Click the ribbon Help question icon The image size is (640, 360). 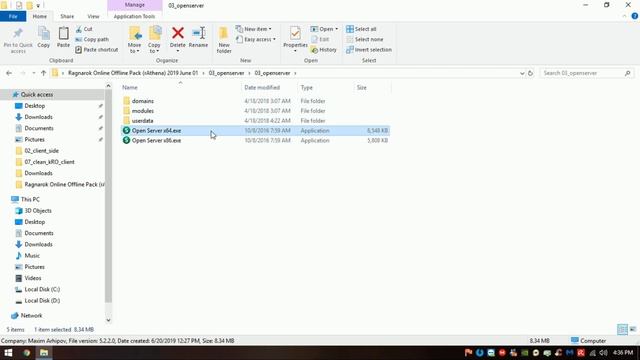click(634, 16)
